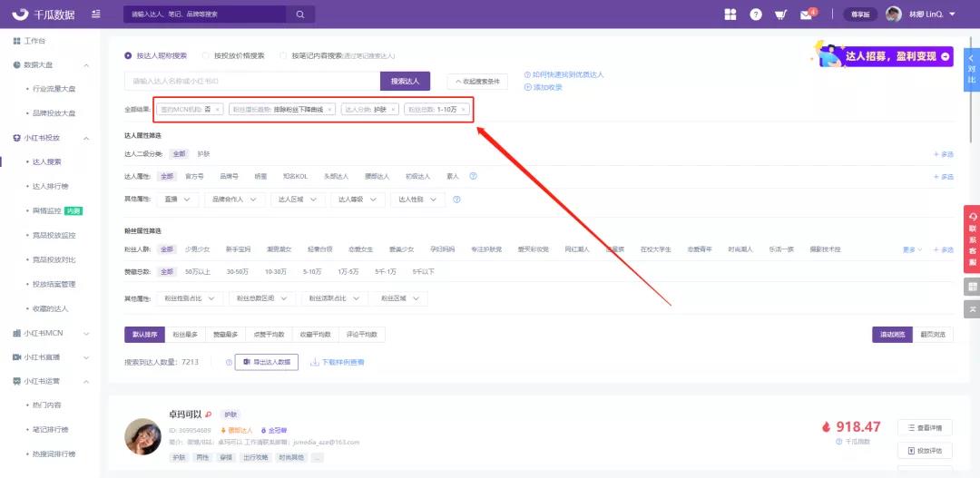Open the messages envelope icon with badge
The height and width of the screenshot is (478, 980).
coord(805,15)
